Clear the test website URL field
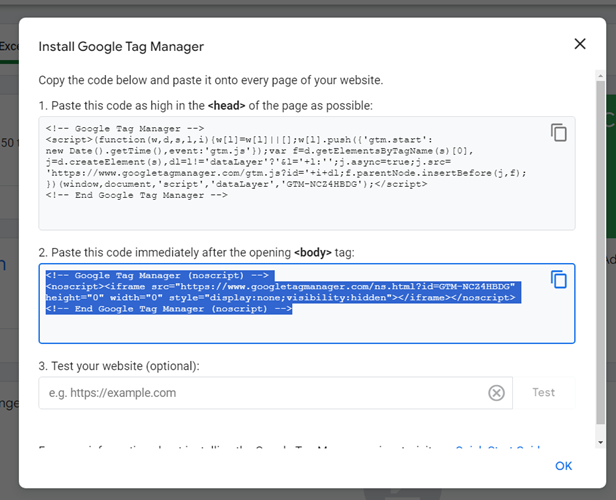616x500 pixels. coord(496,393)
